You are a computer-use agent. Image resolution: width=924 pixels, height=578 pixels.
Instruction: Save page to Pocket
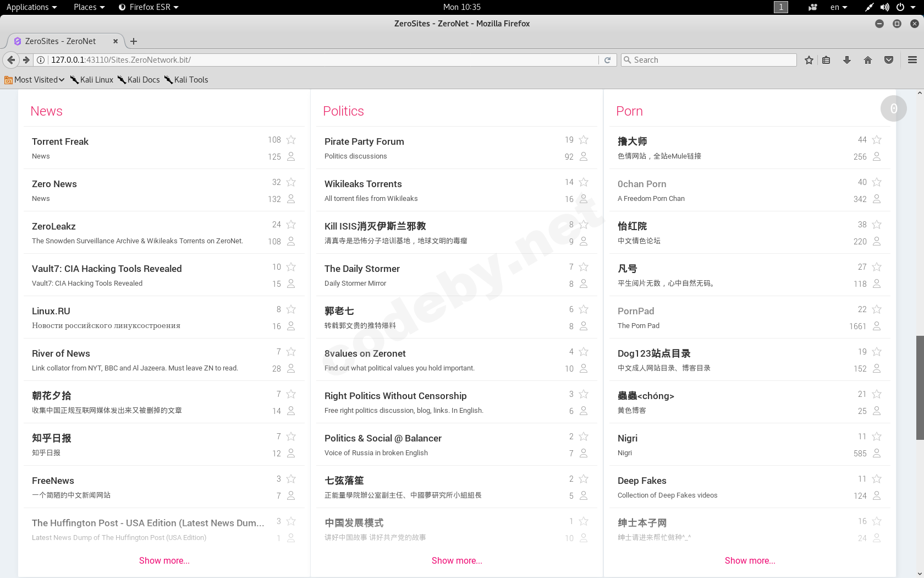pyautogui.click(x=889, y=59)
